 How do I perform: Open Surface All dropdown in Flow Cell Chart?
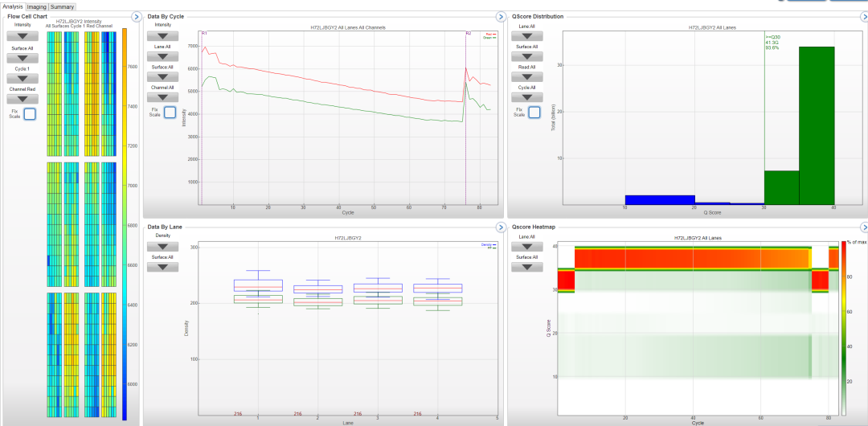tap(22, 57)
